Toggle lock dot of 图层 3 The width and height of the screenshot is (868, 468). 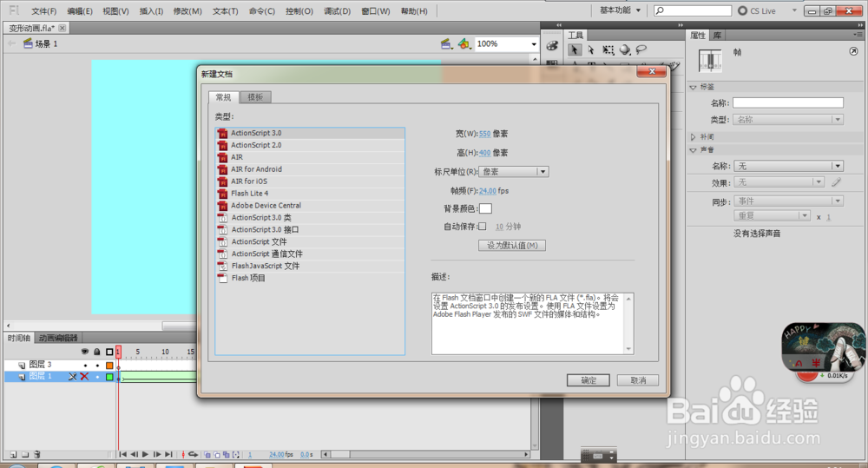(x=97, y=365)
